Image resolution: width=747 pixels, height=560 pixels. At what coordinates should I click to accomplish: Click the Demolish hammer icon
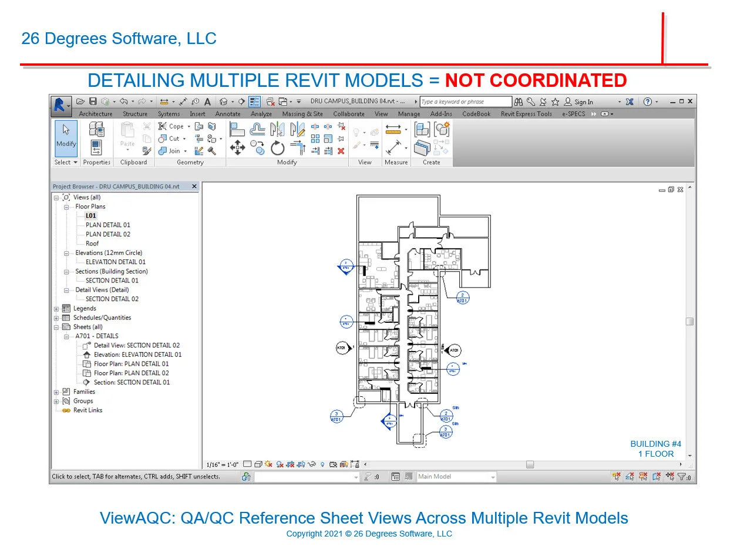point(211,151)
